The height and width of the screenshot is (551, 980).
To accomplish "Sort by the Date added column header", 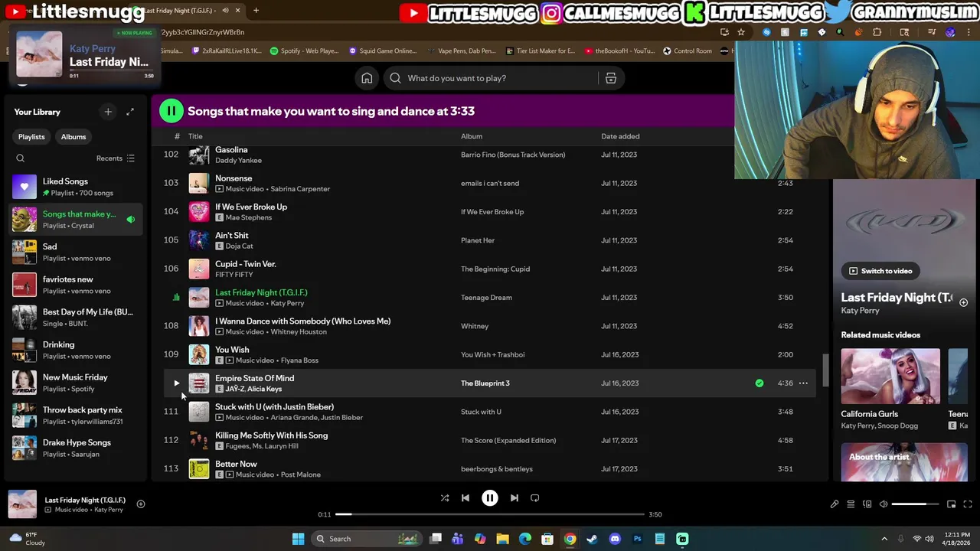I will [x=620, y=136].
